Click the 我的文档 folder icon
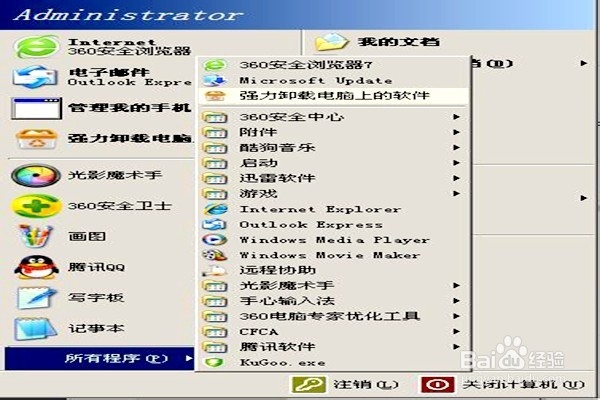This screenshot has height=400, width=600. click(331, 42)
